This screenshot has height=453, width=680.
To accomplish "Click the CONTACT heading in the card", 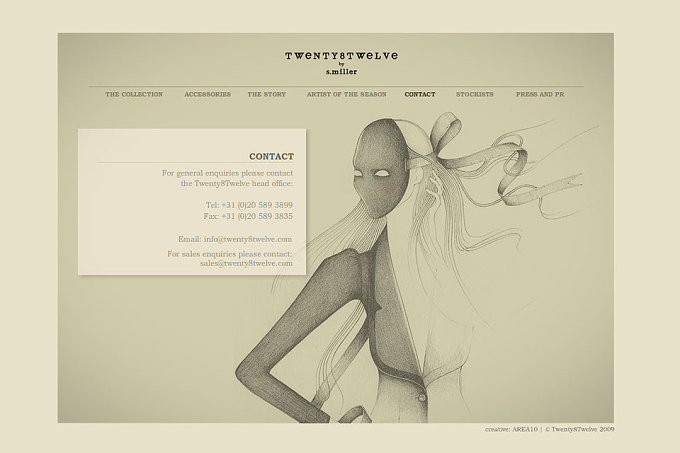I will tap(271, 156).
